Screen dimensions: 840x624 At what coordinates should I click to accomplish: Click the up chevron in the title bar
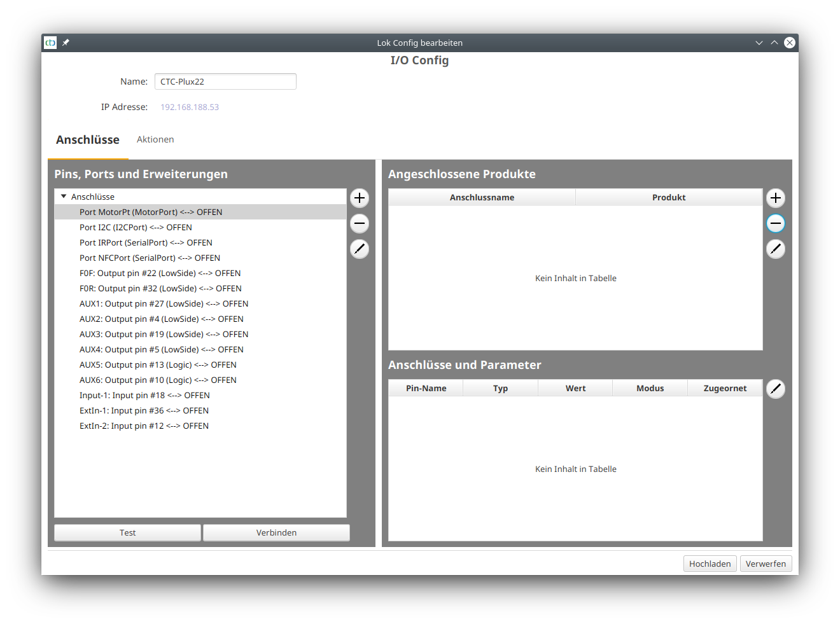coord(774,43)
